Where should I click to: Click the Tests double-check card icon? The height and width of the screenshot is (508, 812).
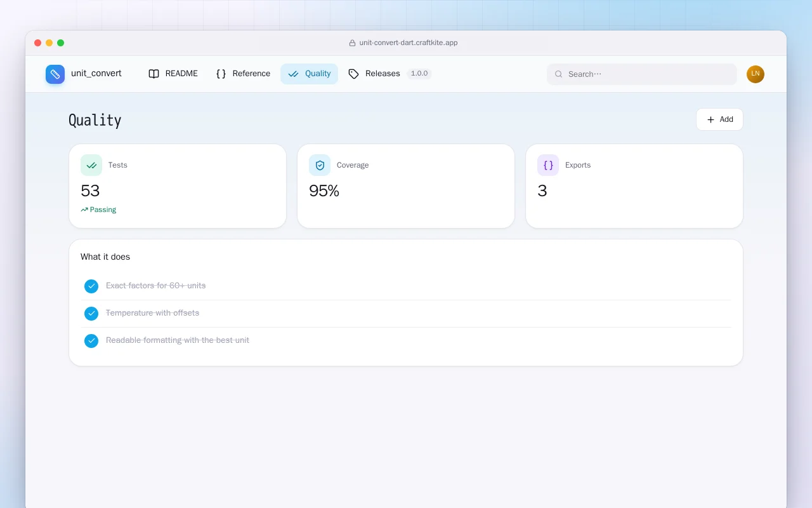pyautogui.click(x=91, y=165)
